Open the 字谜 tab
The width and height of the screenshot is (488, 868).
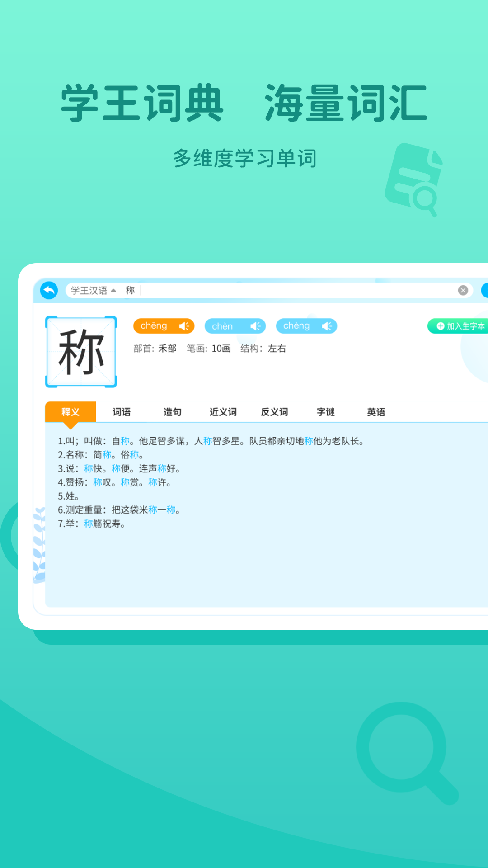pyautogui.click(x=325, y=412)
